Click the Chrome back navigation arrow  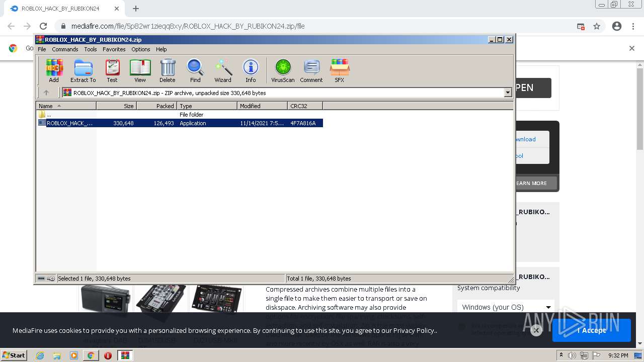click(x=11, y=26)
